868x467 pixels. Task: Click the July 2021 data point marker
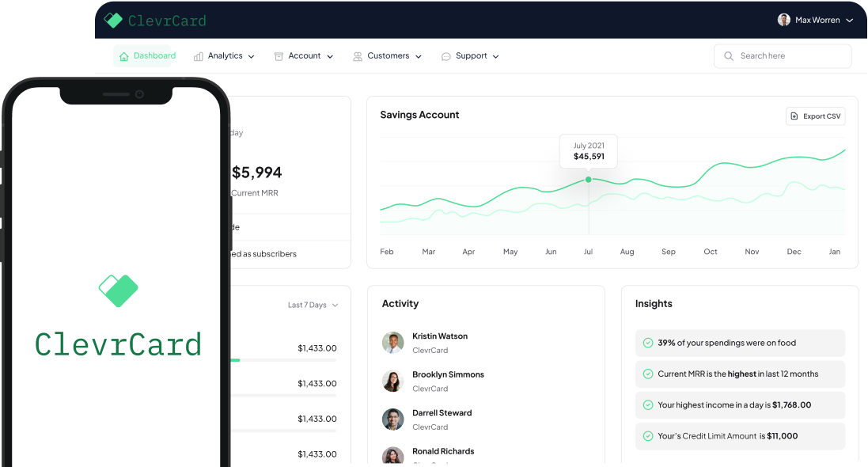[588, 180]
